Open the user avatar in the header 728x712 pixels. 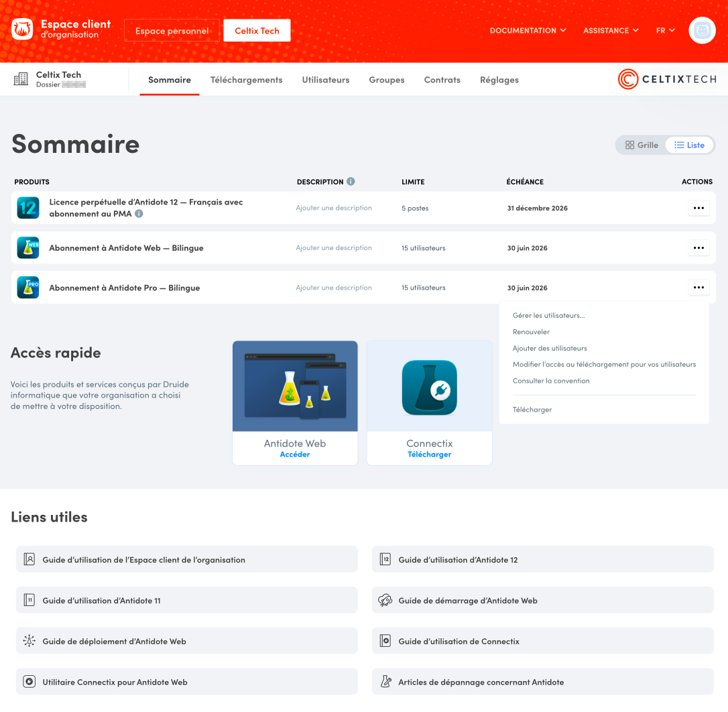(702, 31)
